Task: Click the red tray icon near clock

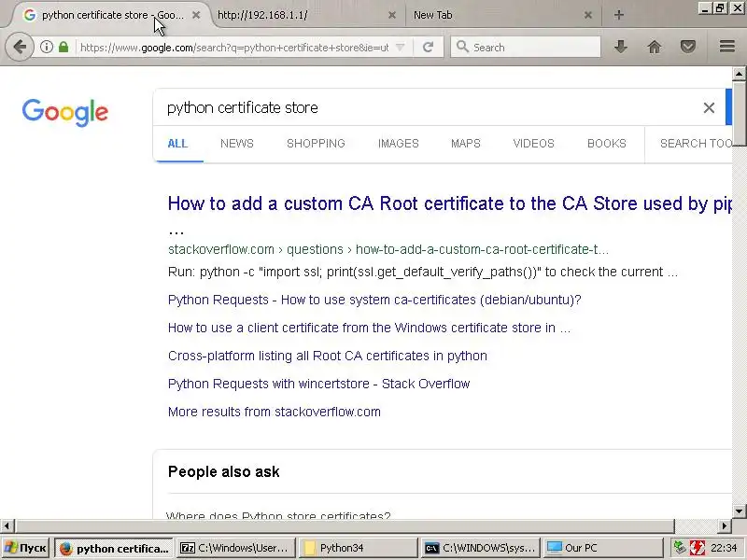Action: coord(698,548)
